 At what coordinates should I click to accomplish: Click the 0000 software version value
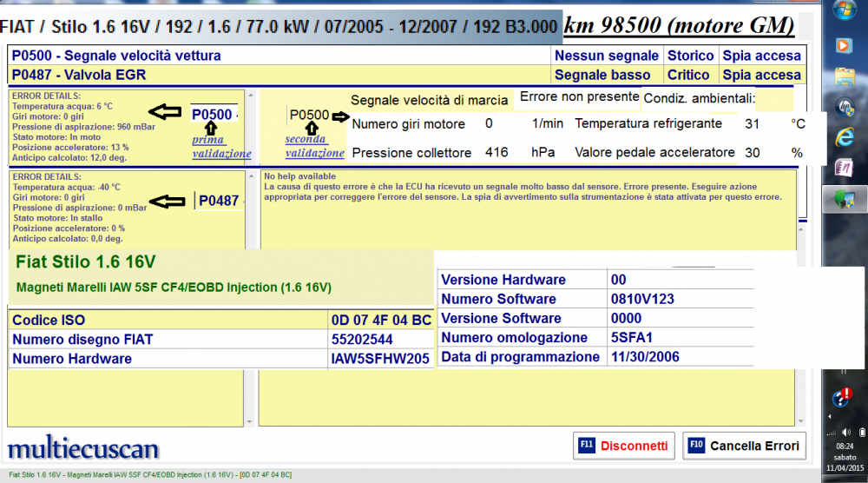point(626,319)
